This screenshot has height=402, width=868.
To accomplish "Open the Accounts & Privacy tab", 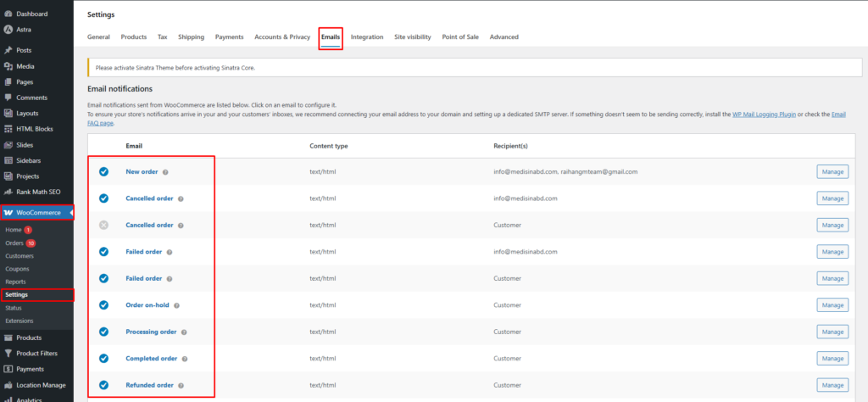I will [282, 37].
